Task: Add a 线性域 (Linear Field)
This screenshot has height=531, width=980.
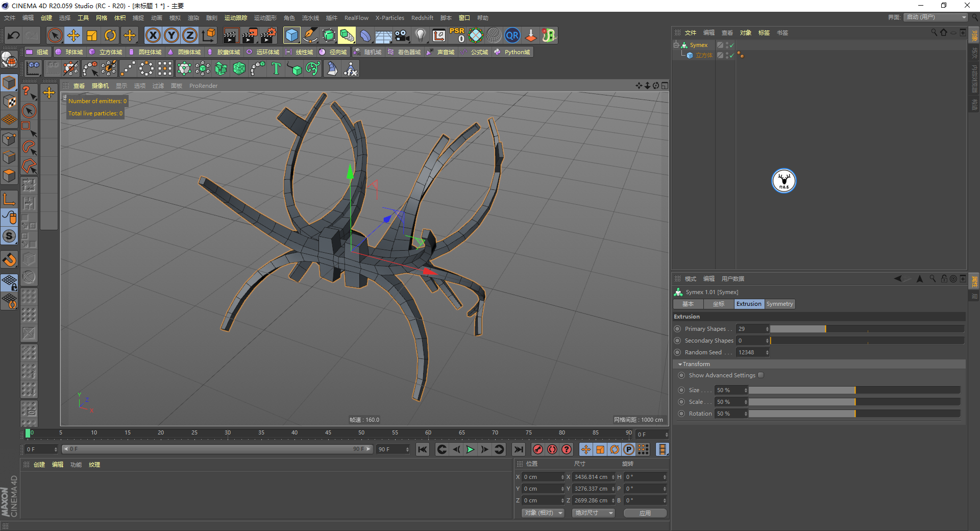Action: pyautogui.click(x=299, y=52)
